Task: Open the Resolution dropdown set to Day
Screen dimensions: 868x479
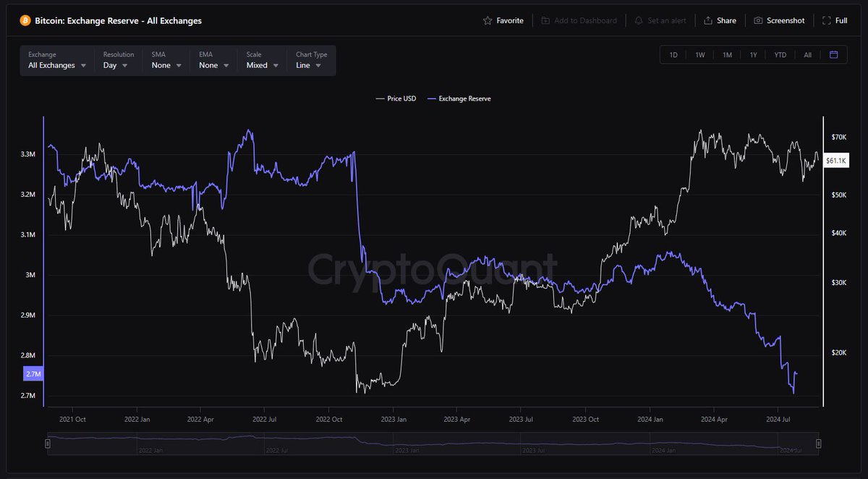Action: (119, 60)
